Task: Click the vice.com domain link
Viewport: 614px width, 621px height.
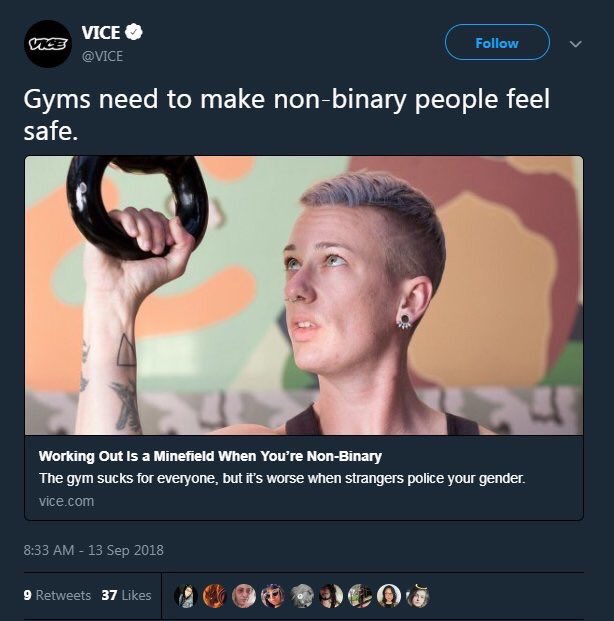Action: pos(67,501)
